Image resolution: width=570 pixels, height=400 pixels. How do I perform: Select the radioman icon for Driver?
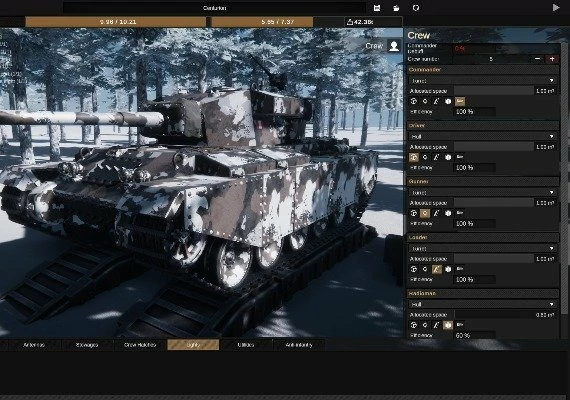point(448,157)
